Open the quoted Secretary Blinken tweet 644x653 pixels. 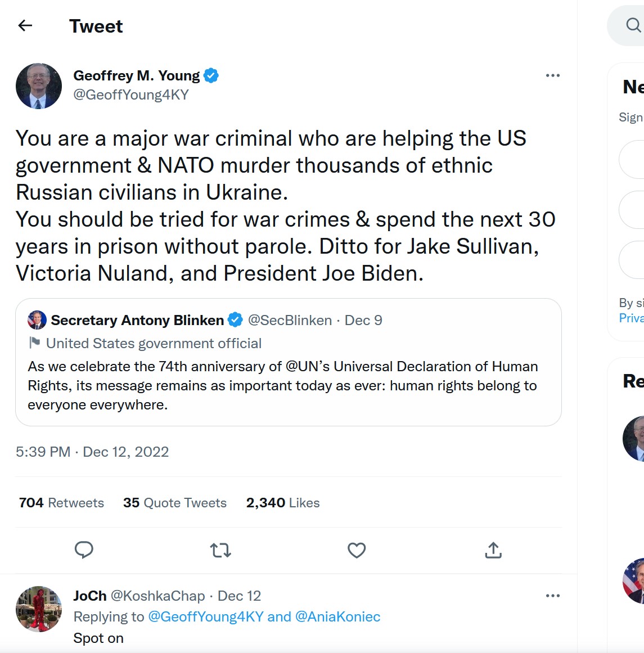(288, 385)
